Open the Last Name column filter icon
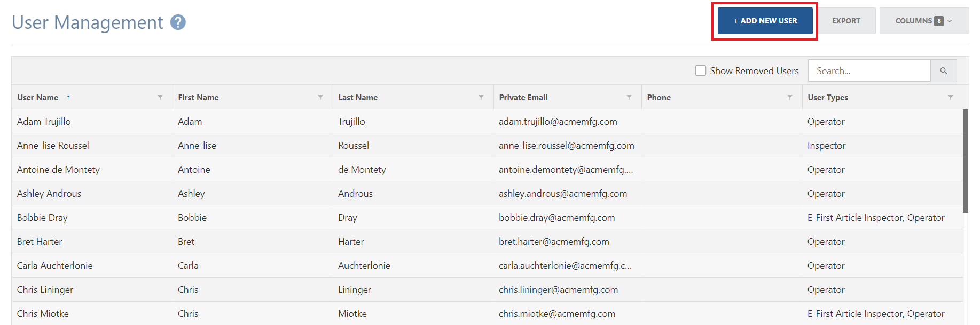This screenshot has width=980, height=325. click(x=481, y=97)
